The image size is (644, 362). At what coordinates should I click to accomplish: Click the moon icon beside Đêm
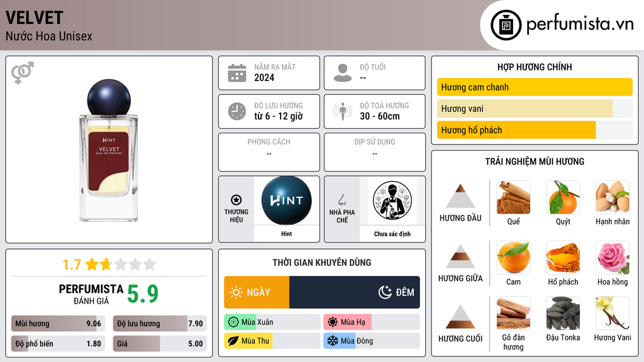click(385, 292)
